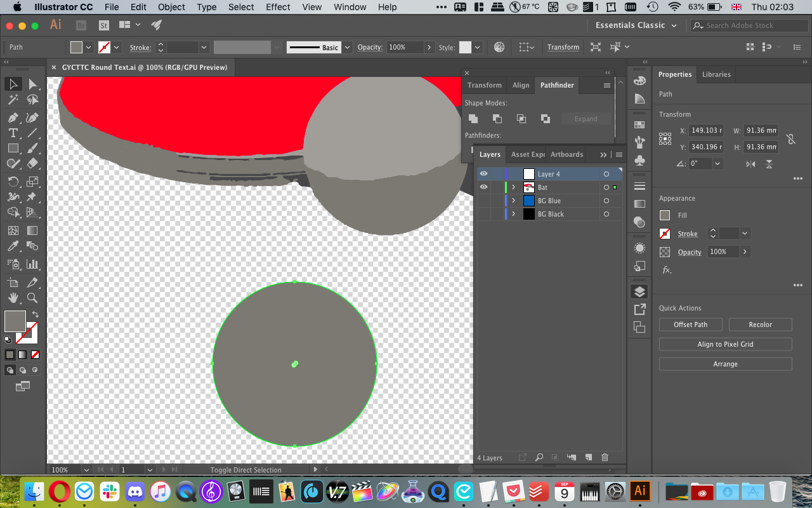Select the Zoom tool in the toolbar
Viewport: 812px width, 508px height.
point(32,297)
